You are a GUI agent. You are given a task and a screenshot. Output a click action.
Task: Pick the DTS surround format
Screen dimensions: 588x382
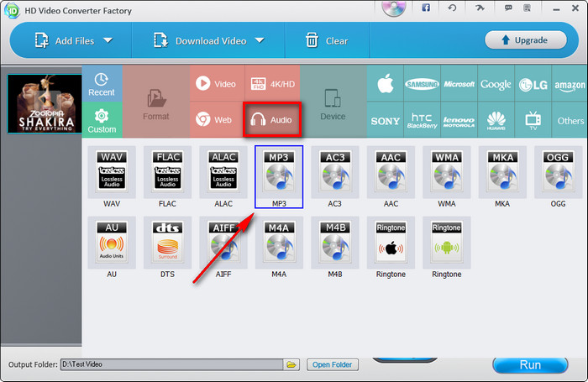(168, 244)
